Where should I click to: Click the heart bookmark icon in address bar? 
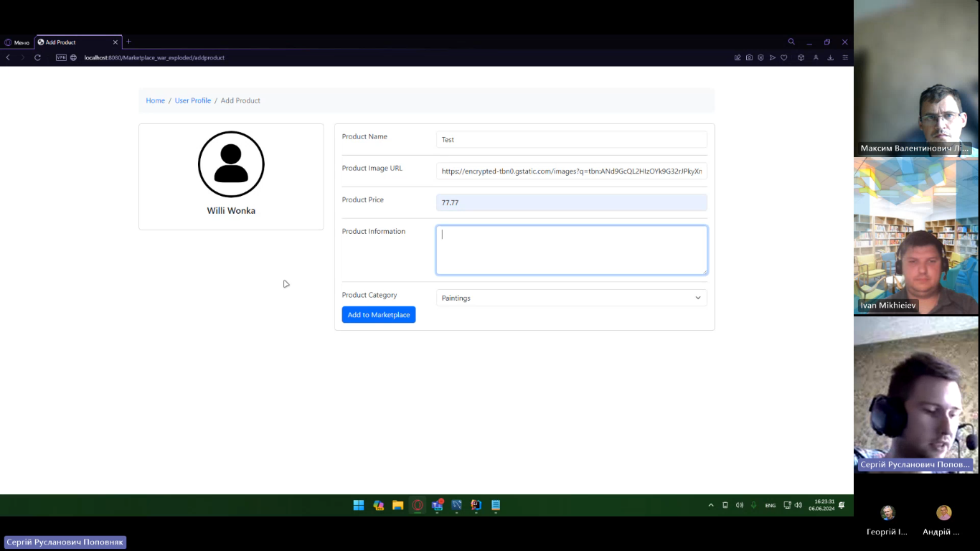click(x=784, y=57)
